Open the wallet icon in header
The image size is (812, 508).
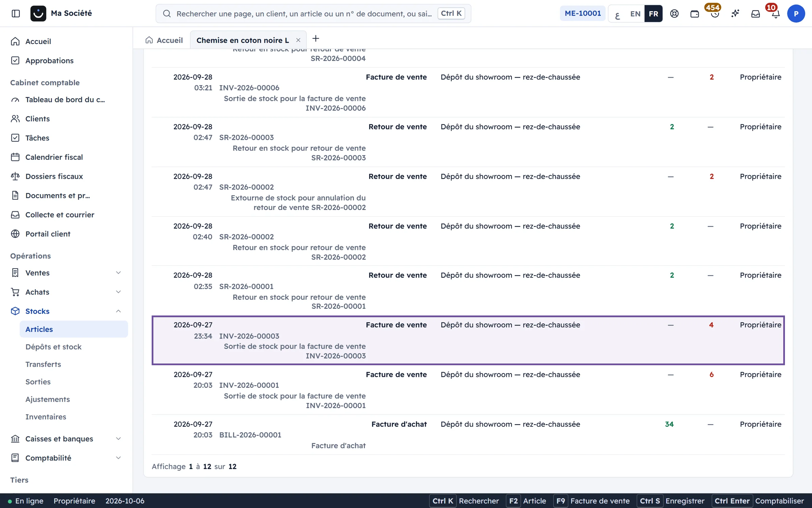[x=695, y=14]
